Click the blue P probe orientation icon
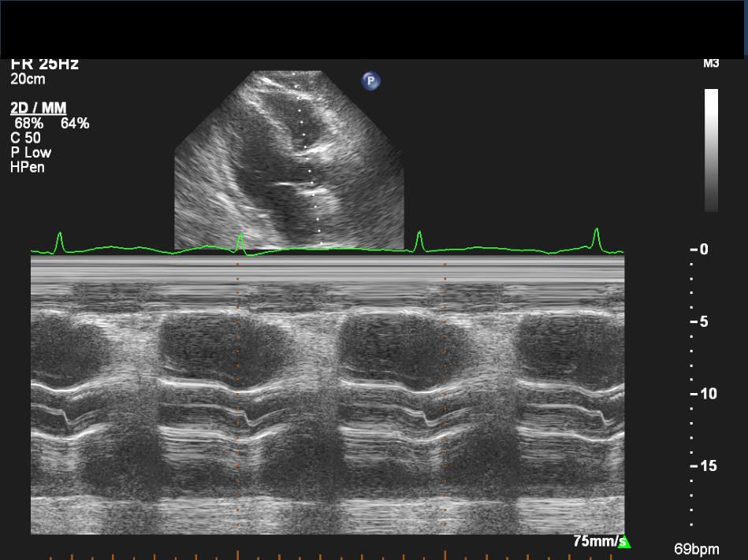748x560 pixels. 370,80
